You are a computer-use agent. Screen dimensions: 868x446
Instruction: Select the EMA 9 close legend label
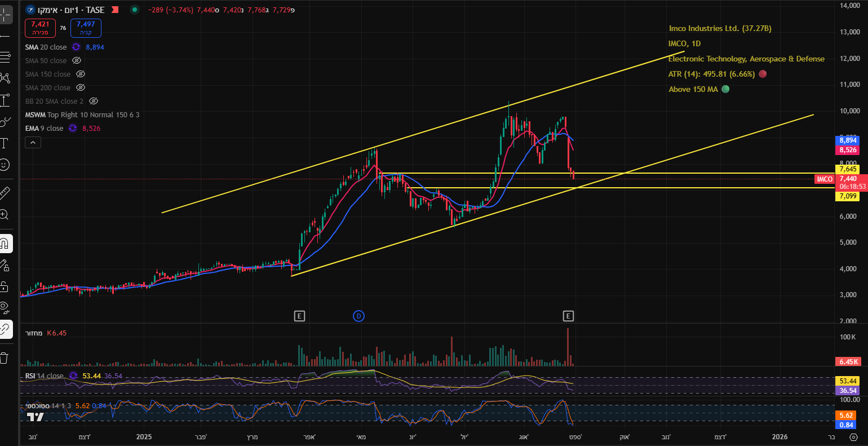44,129
